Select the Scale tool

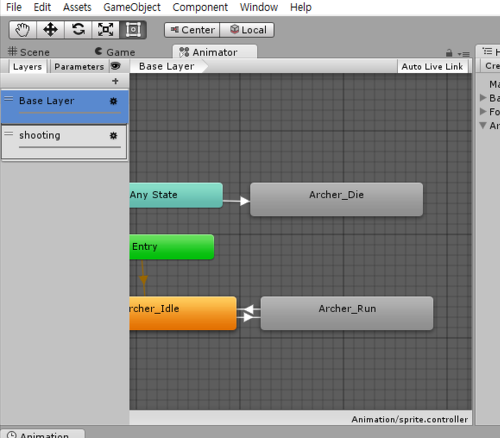pyautogui.click(x=105, y=30)
